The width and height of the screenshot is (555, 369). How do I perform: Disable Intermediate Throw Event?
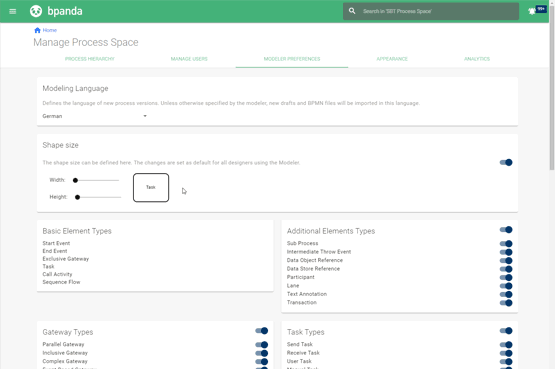(506, 252)
